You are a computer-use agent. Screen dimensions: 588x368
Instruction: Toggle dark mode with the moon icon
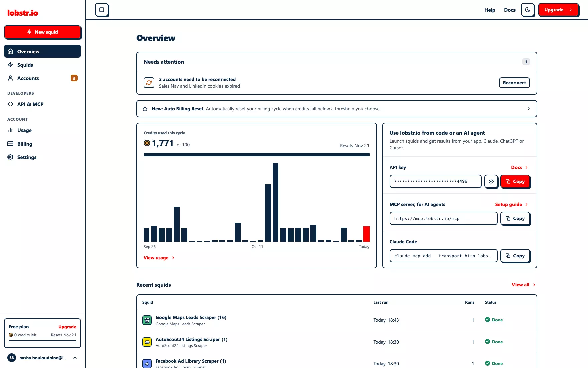point(528,10)
